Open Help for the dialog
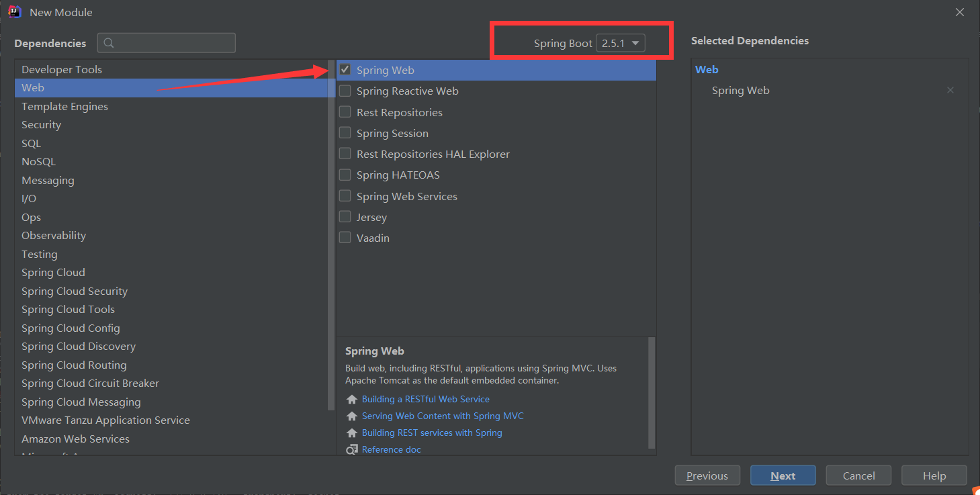The image size is (980, 495). 934,476
